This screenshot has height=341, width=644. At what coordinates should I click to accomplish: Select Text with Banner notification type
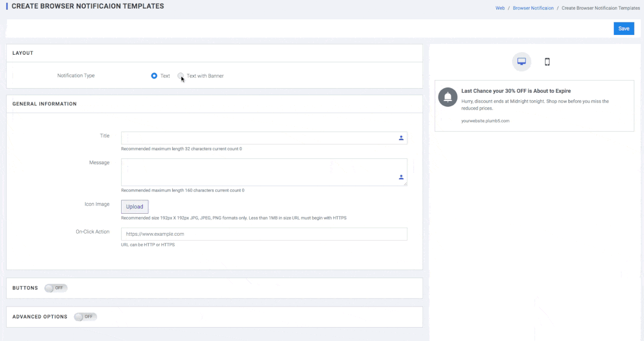181,76
